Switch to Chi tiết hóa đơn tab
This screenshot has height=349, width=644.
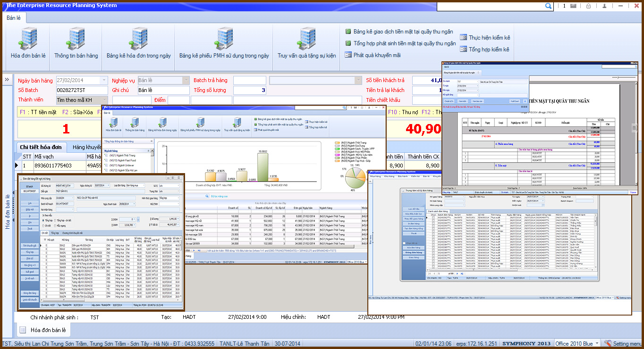[41, 147]
